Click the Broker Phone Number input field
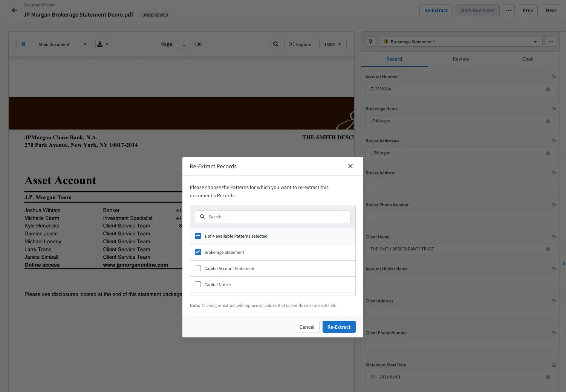Viewport: 566px width, 392px height. [x=461, y=217]
